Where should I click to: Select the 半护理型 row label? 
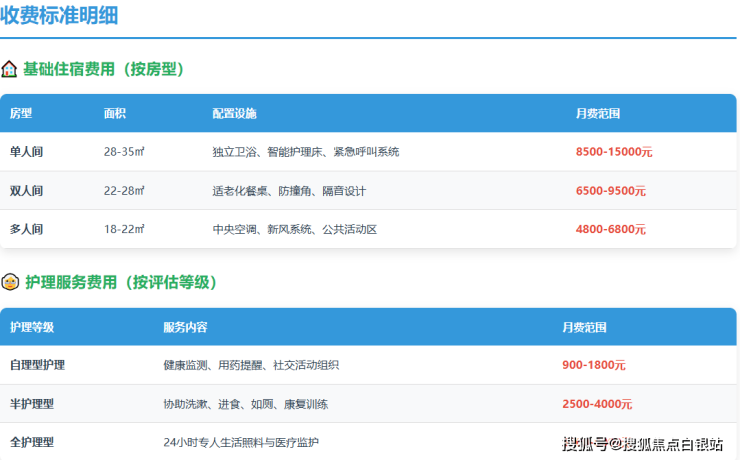[32, 404]
